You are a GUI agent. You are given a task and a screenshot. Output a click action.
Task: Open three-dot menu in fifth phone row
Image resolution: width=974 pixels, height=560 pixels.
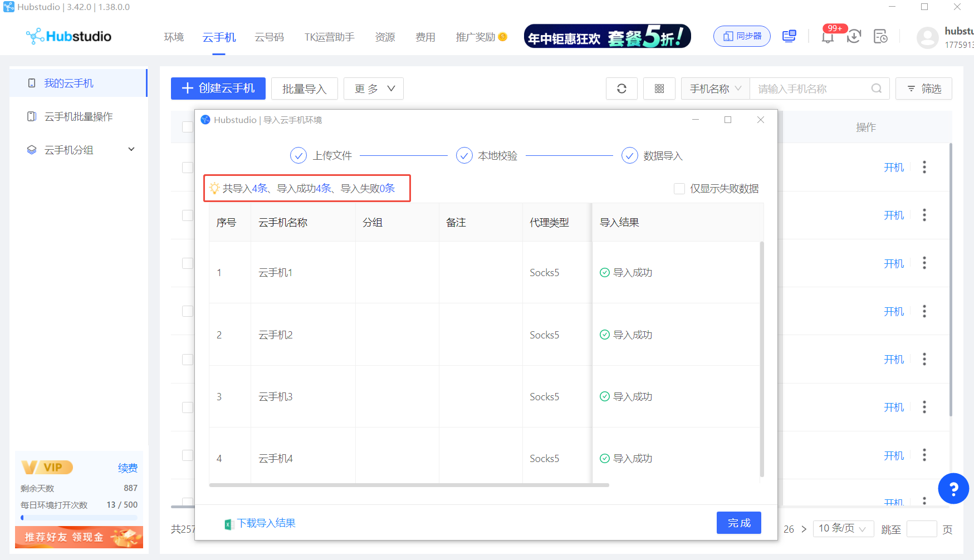coord(924,359)
